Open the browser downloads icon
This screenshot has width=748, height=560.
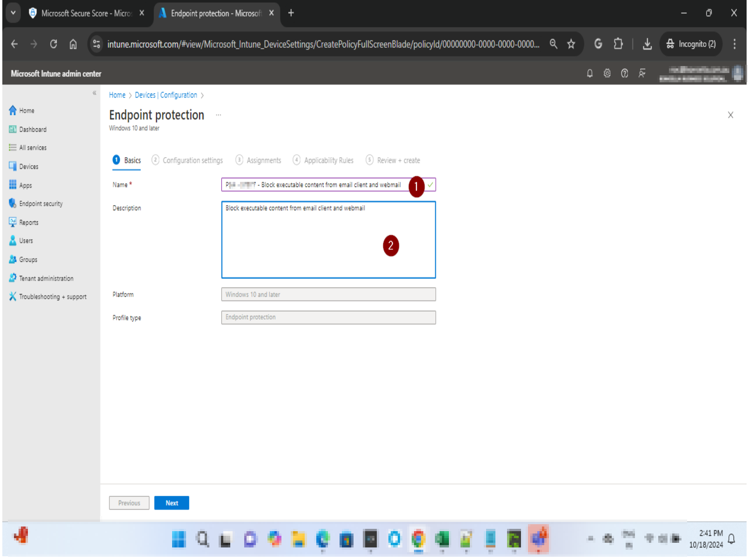pos(647,44)
